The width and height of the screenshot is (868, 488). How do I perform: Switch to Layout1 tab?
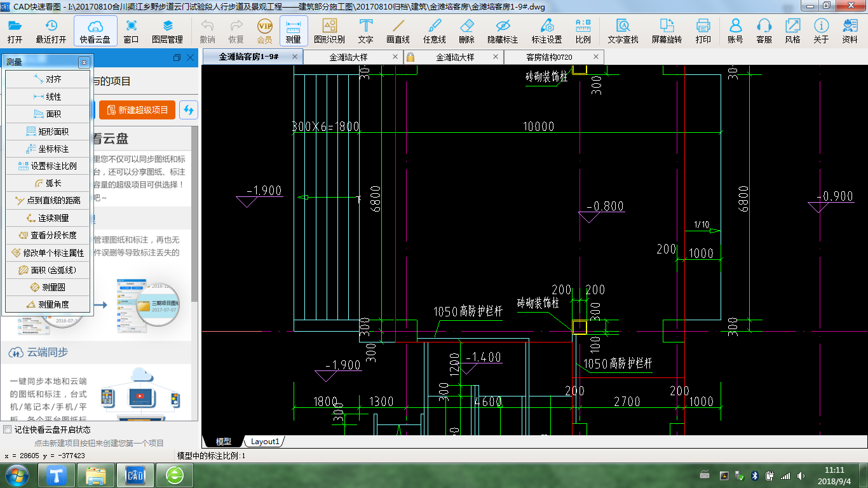tap(265, 441)
